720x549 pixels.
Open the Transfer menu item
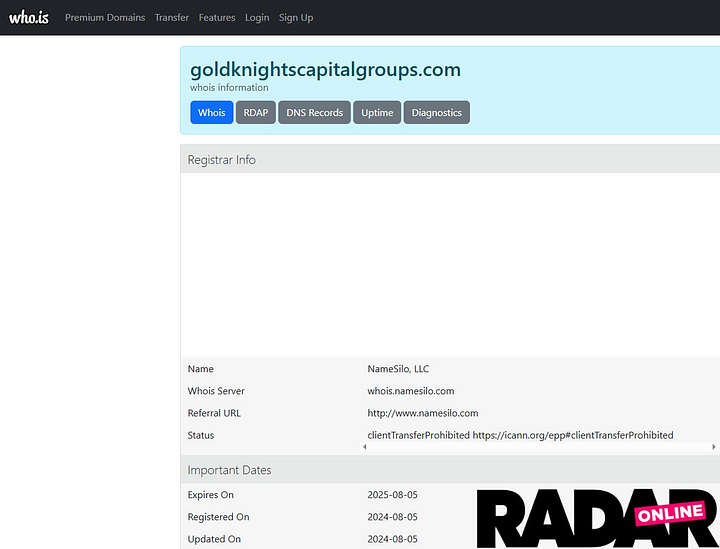(172, 17)
